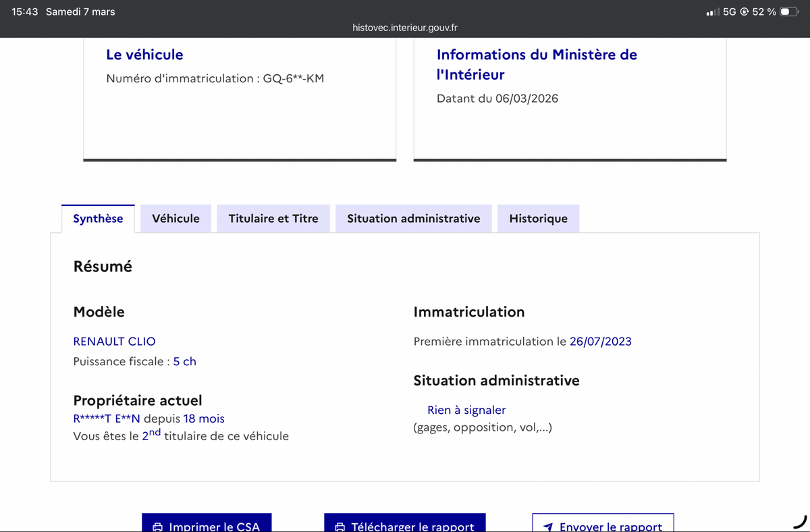
Task: Open the Titulaire et Titre tab
Action: tap(273, 218)
